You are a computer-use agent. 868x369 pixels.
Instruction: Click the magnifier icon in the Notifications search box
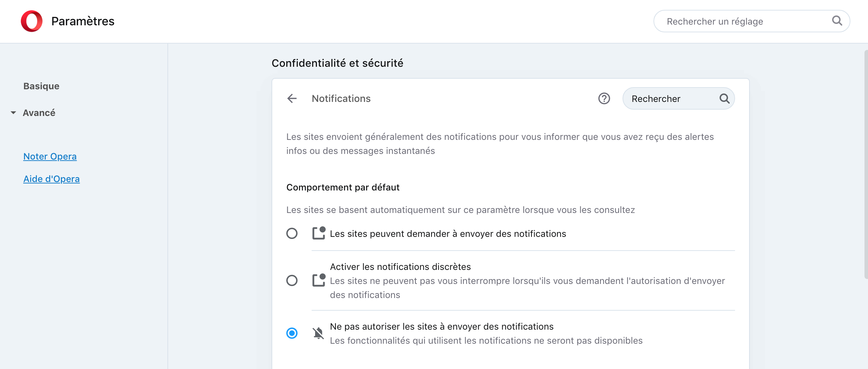tap(724, 98)
